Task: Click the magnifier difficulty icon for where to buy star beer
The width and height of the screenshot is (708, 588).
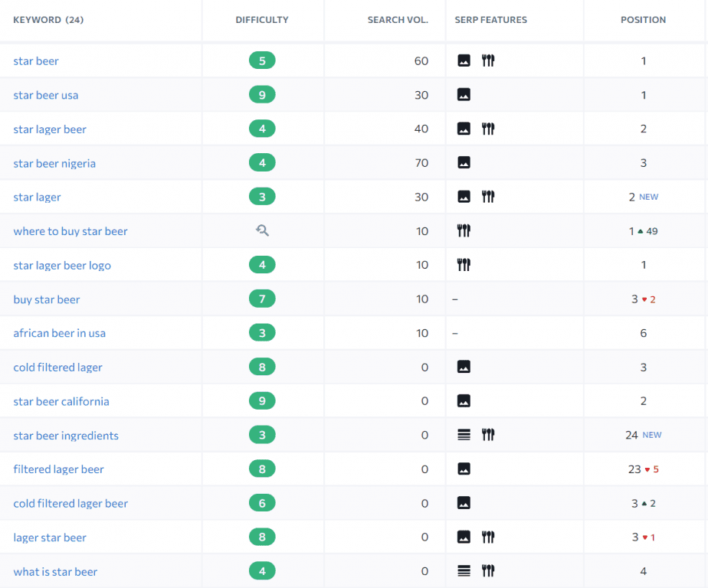Action: click(262, 230)
